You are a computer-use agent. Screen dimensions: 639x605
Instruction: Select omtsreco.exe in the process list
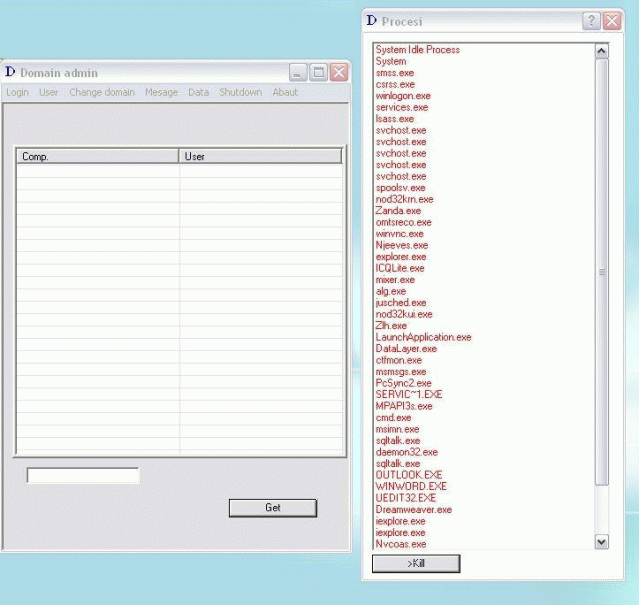coord(403,222)
